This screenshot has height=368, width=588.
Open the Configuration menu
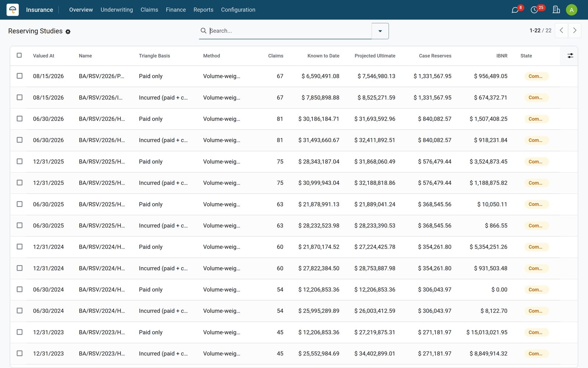point(238,10)
